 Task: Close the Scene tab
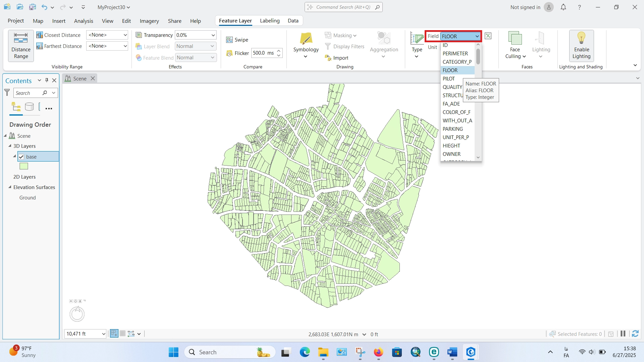click(x=93, y=78)
